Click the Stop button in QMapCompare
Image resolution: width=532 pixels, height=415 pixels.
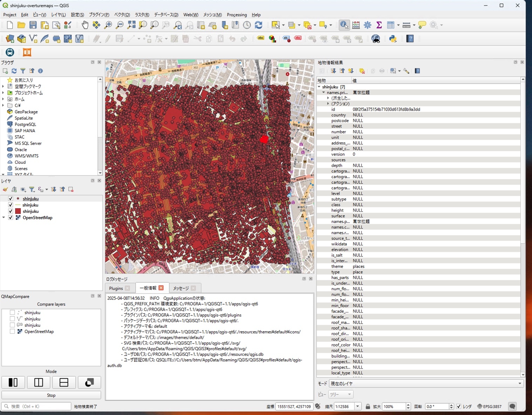tap(51, 395)
